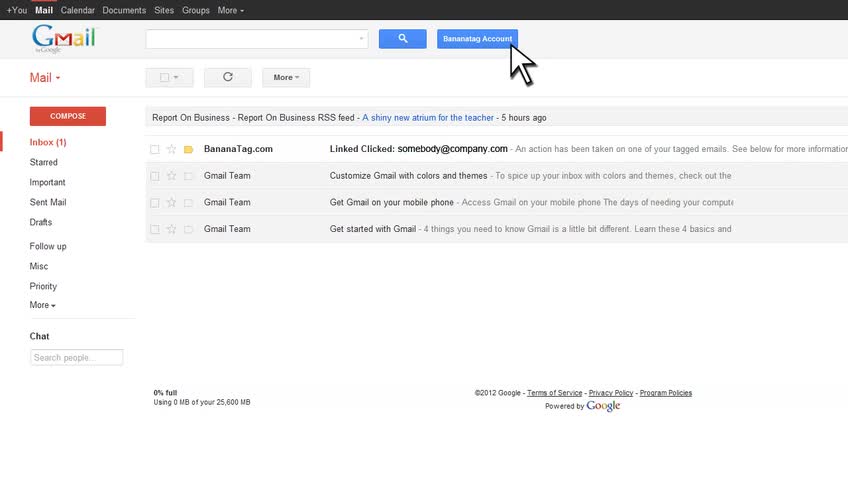This screenshot has width=848, height=480.
Task: Click the Gmail logo
Action: [x=63, y=39]
